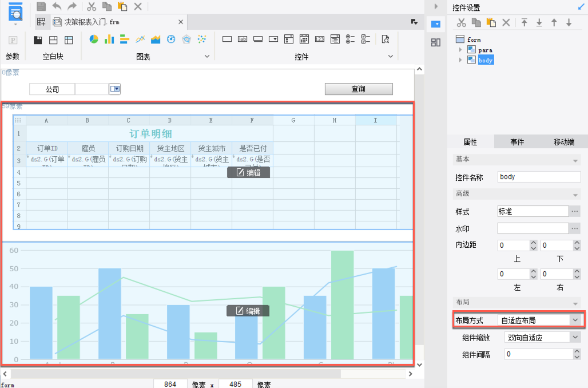Click the paste clipboard icon in the top toolbar
588x388 pixels.
(x=122, y=6)
